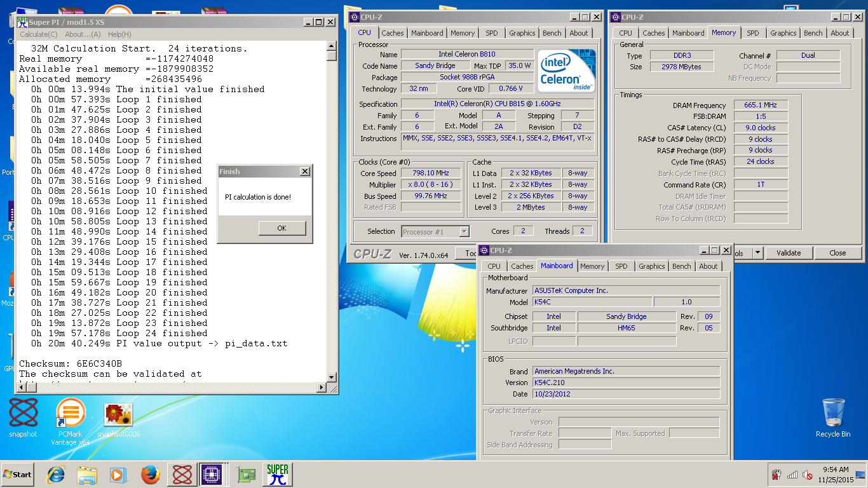Open Windows Explorer folder in taskbar

(87, 475)
